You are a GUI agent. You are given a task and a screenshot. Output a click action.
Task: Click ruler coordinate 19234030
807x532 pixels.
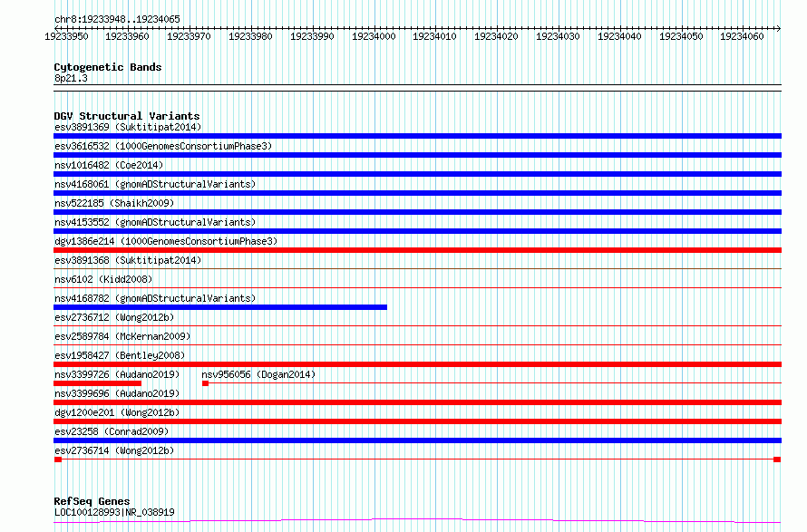(x=558, y=36)
